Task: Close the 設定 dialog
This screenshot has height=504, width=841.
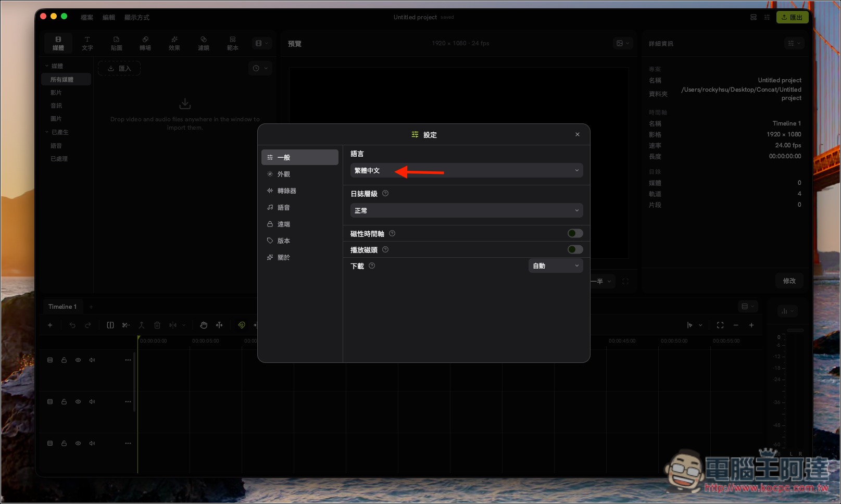Action: click(x=578, y=134)
